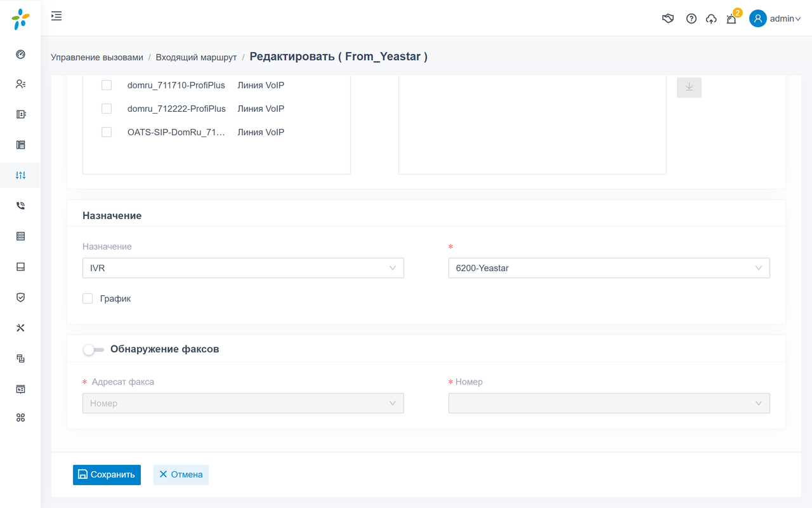Viewport: 812px width, 508px height.
Task: Click the Назначение section heading
Action: (x=112, y=216)
